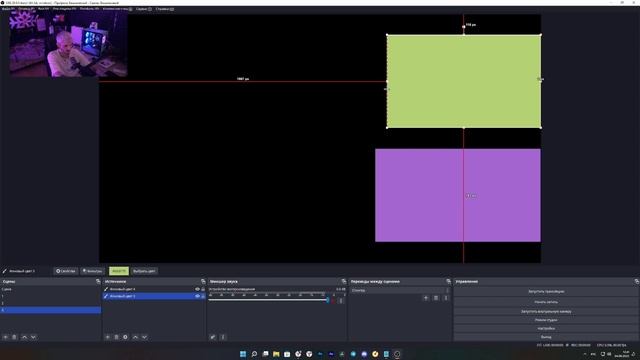This screenshot has width=640, height=360.
Task: Lock source Фоновый цвет 3
Action: coord(203,296)
